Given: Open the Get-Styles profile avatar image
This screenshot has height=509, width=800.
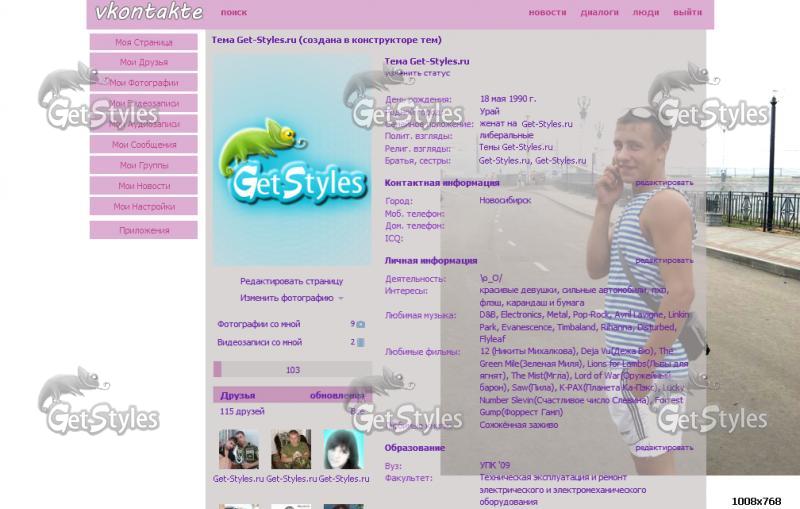Looking at the screenshot, I should point(292,160).
